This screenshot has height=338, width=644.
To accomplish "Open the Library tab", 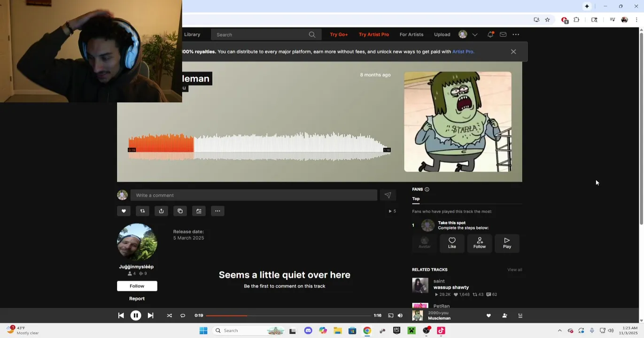I will [x=192, y=34].
